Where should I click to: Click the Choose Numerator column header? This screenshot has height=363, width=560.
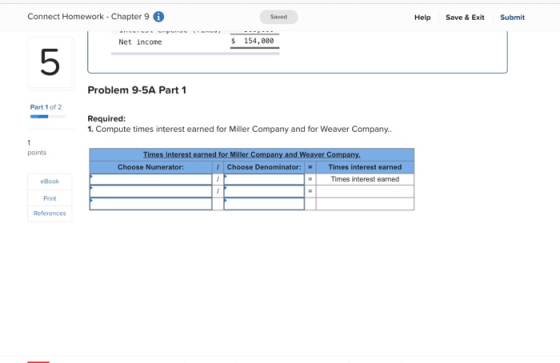(x=151, y=167)
